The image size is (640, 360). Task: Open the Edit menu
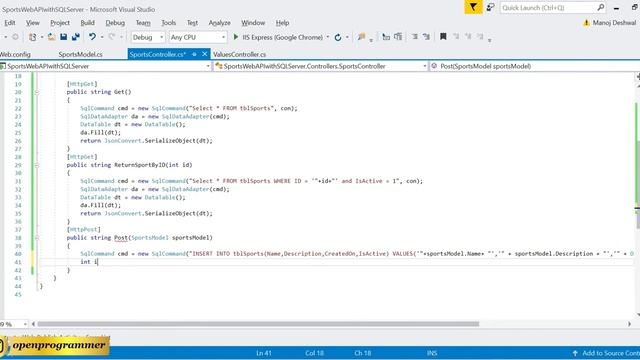pos(10,23)
